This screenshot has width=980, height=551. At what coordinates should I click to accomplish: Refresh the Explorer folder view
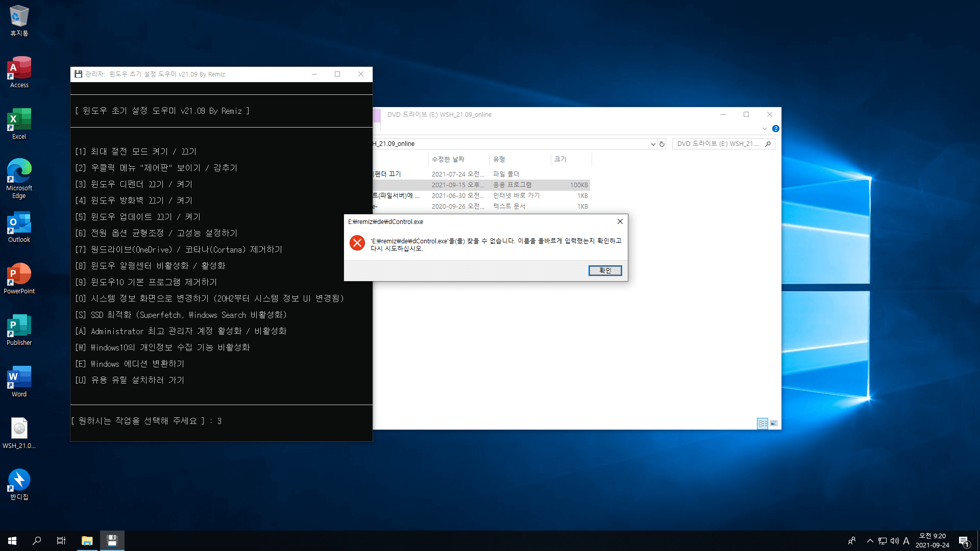[662, 144]
